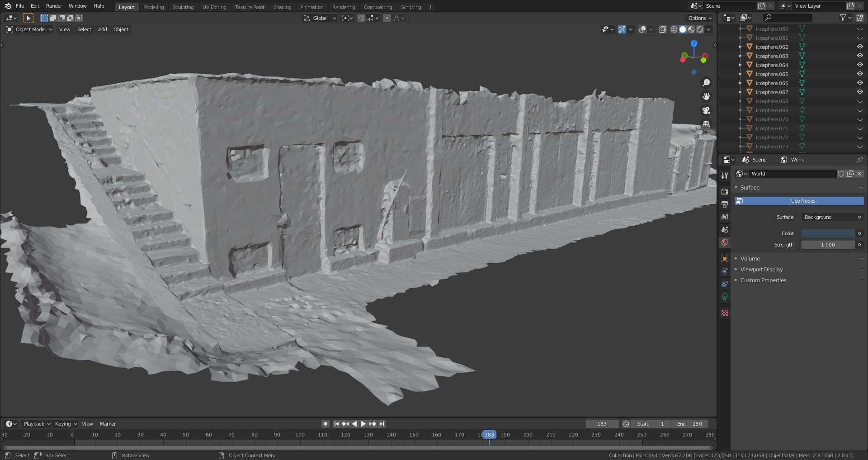Expand the Custom Properties panel
Screen dimensions: 868x460
click(x=763, y=280)
